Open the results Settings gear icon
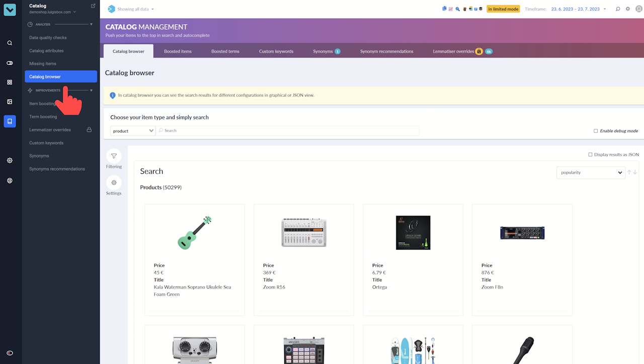 [x=114, y=183]
